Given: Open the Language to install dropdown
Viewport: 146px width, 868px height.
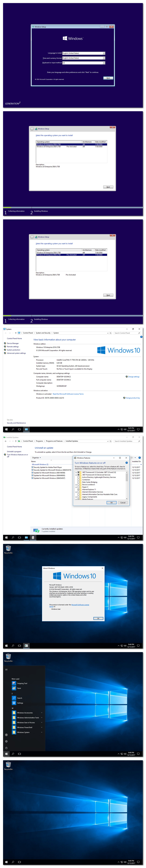Looking at the screenshot, I should click(x=84, y=53).
